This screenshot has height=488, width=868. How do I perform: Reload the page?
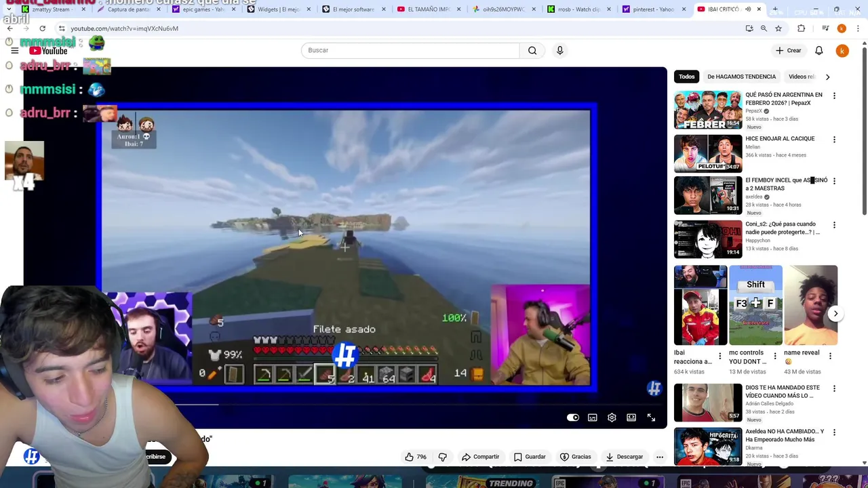click(x=42, y=28)
